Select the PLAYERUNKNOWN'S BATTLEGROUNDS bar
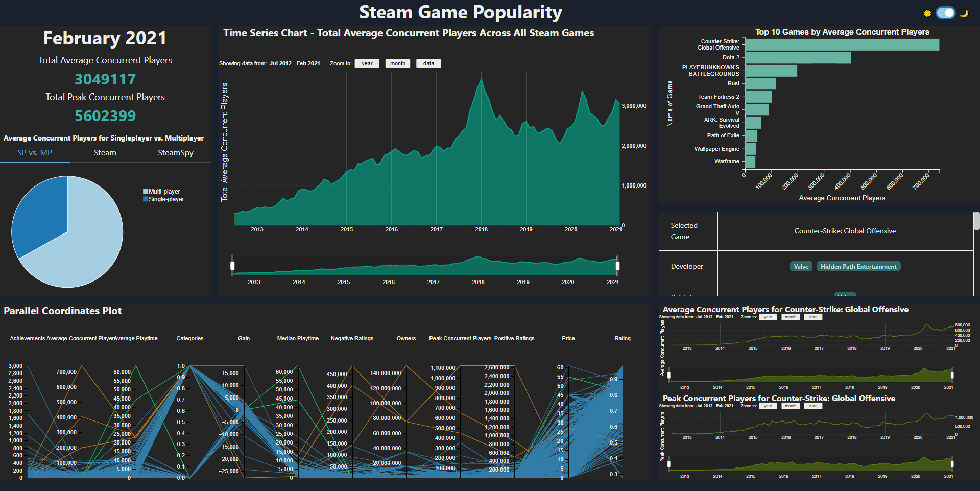 (771, 71)
